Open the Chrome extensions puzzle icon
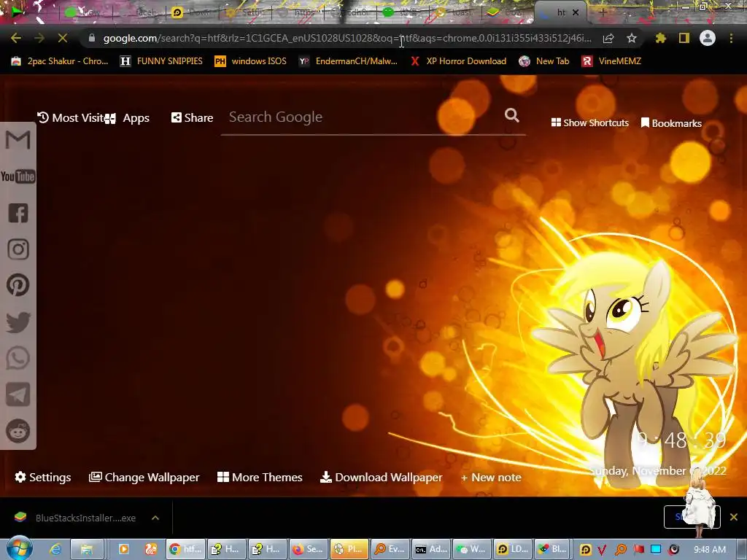 (660, 38)
